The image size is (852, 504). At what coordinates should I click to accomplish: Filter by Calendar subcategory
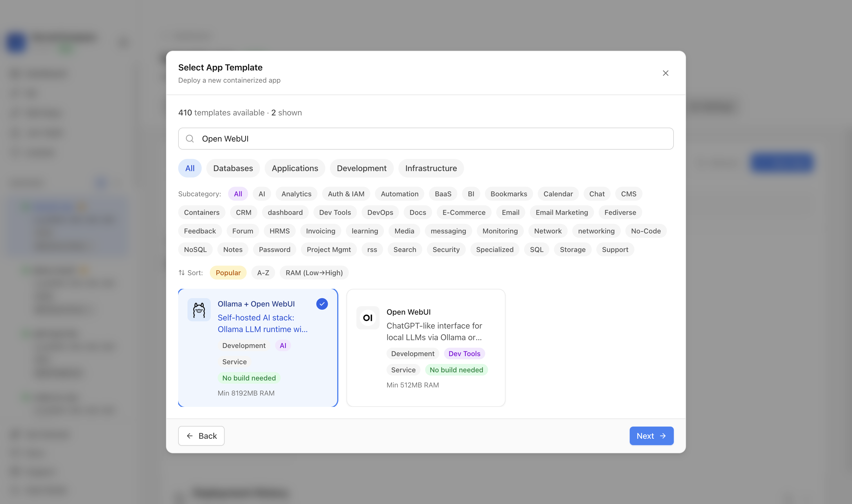pos(558,194)
